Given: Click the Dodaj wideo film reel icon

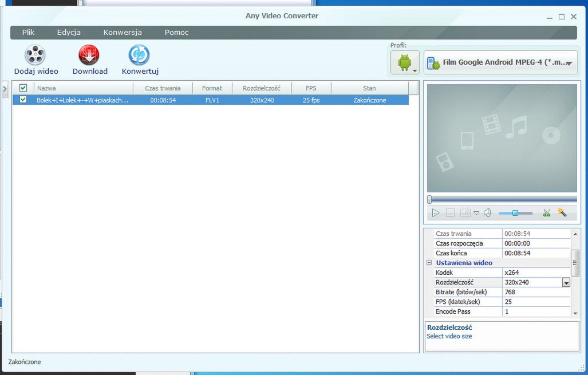Looking at the screenshot, I should click(x=35, y=55).
